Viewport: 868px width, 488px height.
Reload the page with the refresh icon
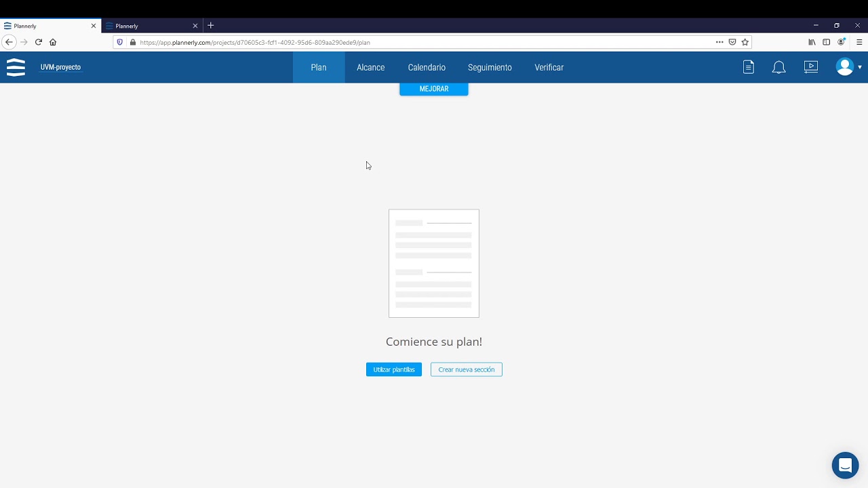[x=39, y=42]
